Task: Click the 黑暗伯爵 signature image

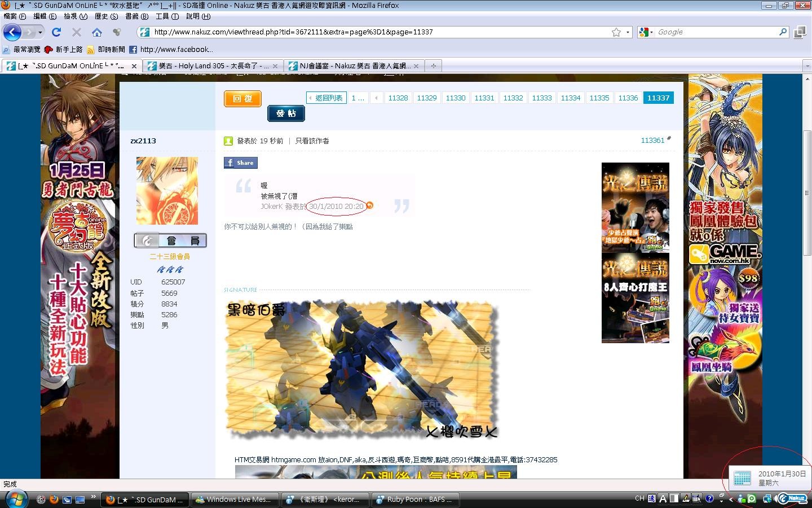Action: pos(362,370)
